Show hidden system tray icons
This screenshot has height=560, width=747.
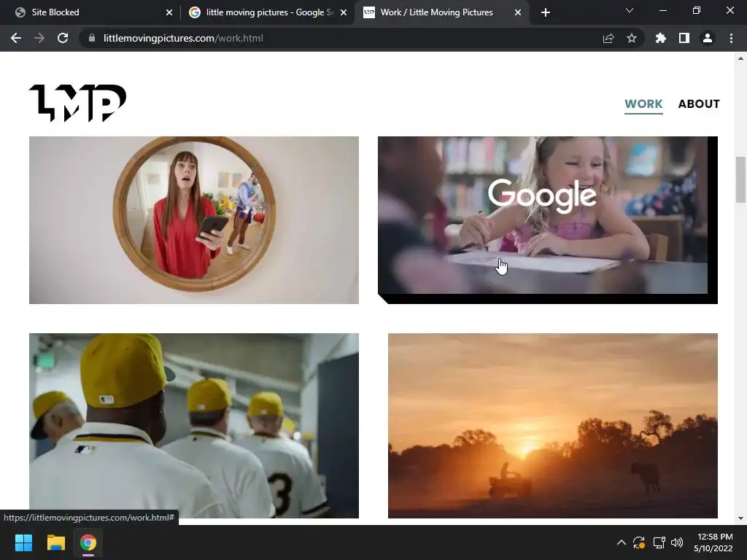click(622, 542)
